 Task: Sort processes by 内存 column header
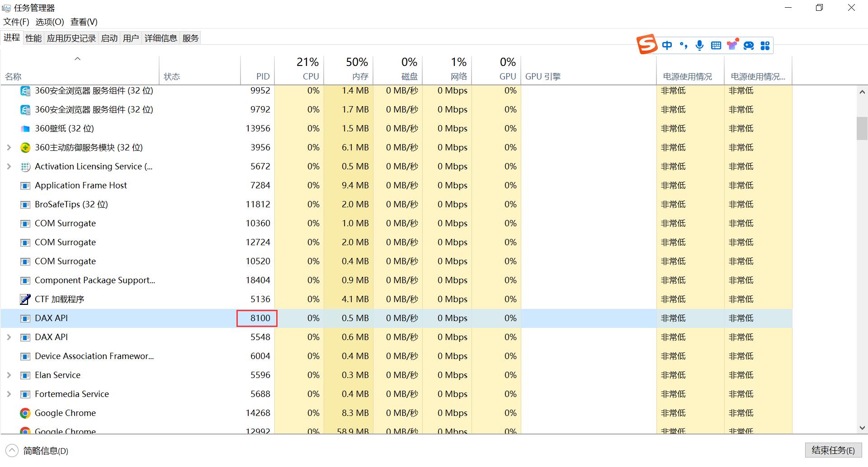[357, 69]
